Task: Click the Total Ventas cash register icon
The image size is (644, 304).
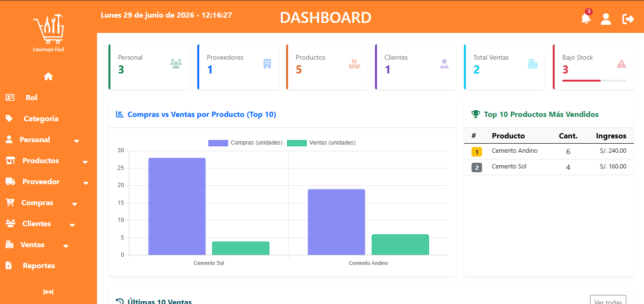Action: tap(533, 63)
